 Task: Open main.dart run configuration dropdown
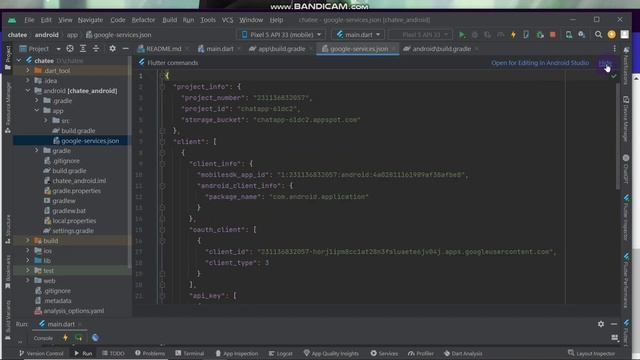click(358, 35)
